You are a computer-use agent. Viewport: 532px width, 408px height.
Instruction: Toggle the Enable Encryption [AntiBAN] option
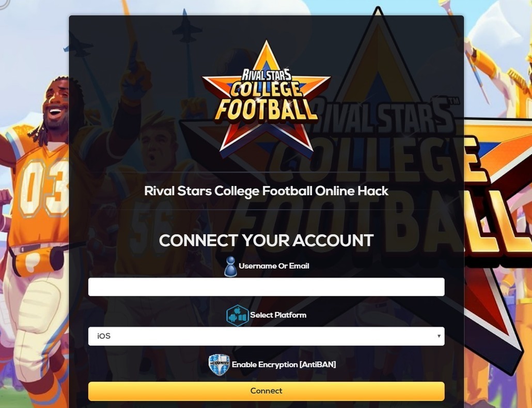tap(284, 365)
